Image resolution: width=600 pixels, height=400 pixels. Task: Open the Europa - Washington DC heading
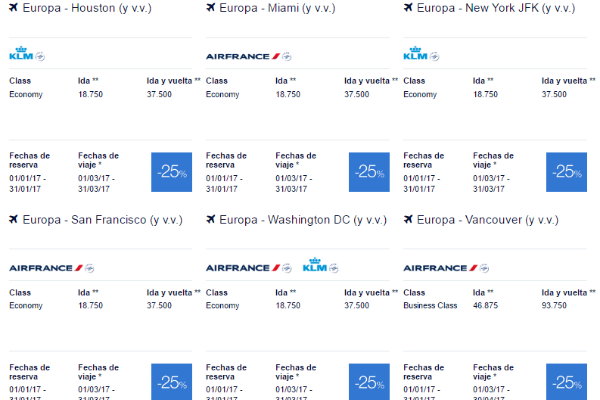(x=303, y=220)
